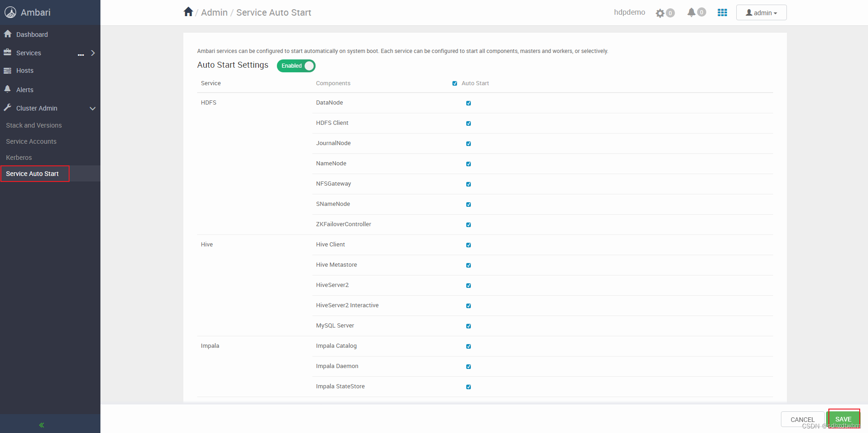Click the Hosts server icon
Viewport: 868px width, 433px height.
[x=7, y=70]
